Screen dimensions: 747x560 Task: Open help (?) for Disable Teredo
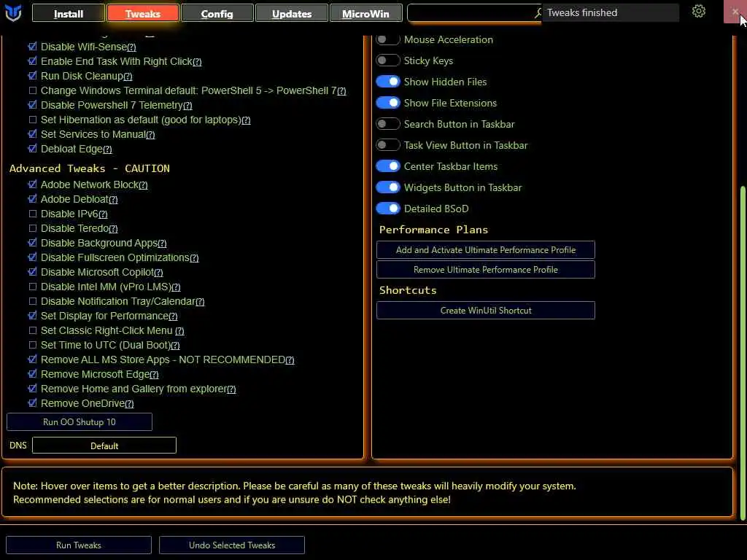point(113,229)
